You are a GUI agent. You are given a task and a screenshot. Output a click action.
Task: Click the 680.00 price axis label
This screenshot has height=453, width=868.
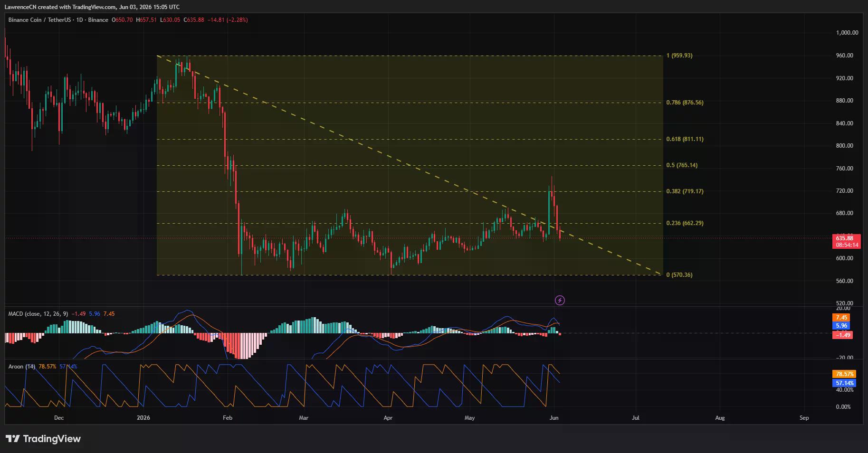pyautogui.click(x=845, y=213)
